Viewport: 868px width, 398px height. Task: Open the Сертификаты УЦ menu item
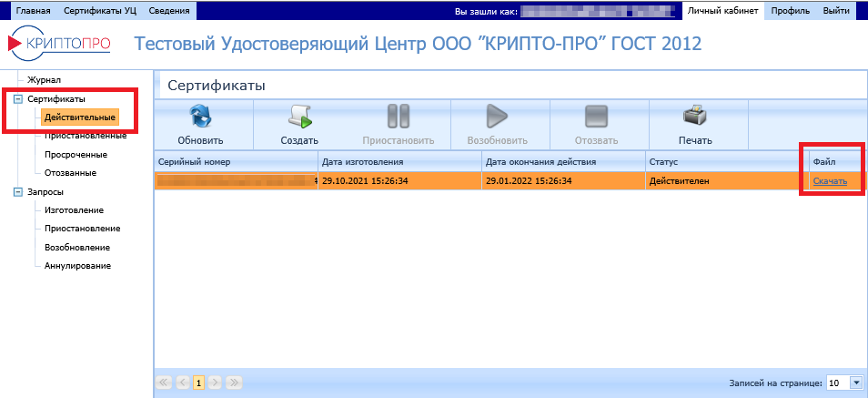[100, 11]
